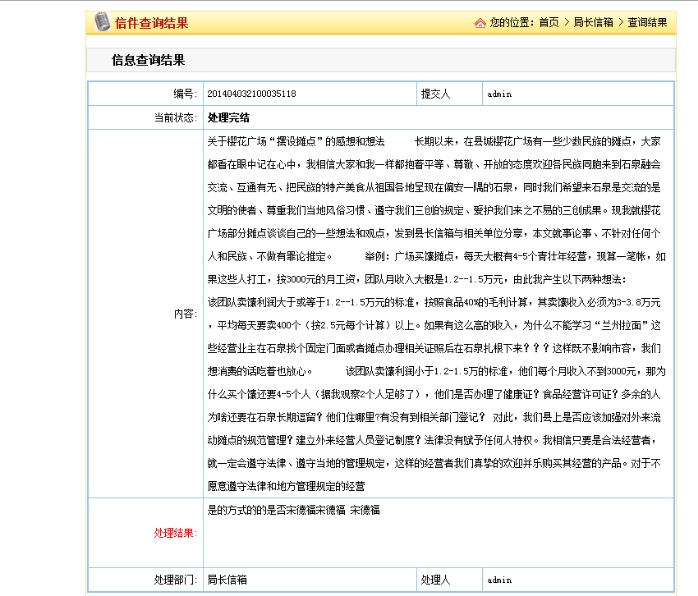
Task: Select the letter number 201404032100035118
Action: pos(251,94)
